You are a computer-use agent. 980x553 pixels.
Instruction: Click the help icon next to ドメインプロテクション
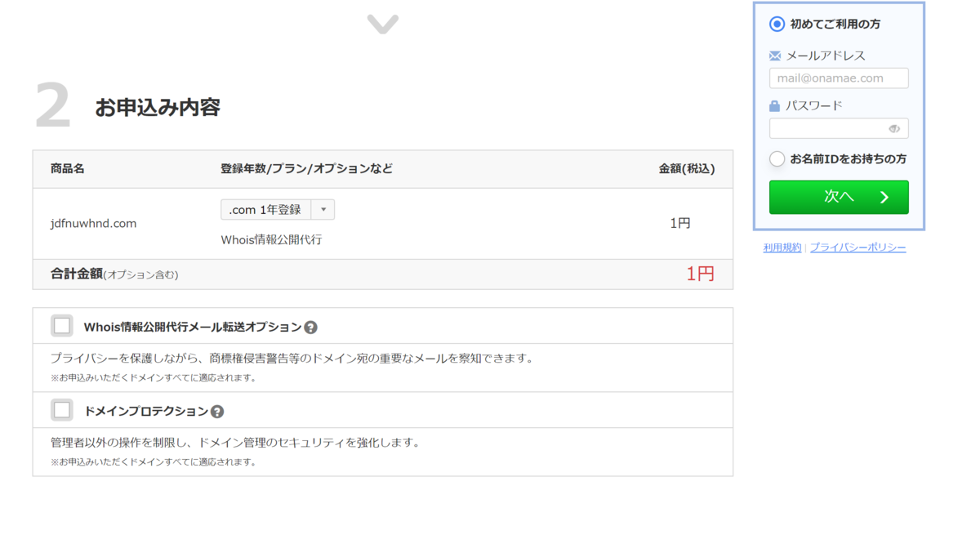point(217,412)
